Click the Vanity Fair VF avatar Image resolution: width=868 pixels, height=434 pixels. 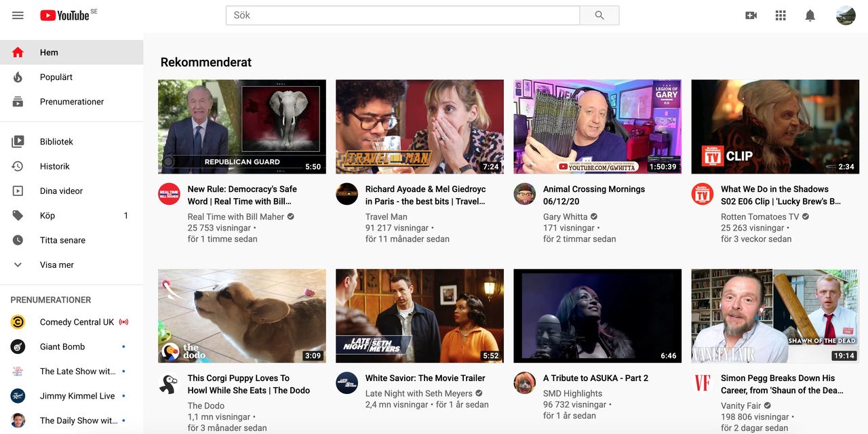[x=702, y=383]
